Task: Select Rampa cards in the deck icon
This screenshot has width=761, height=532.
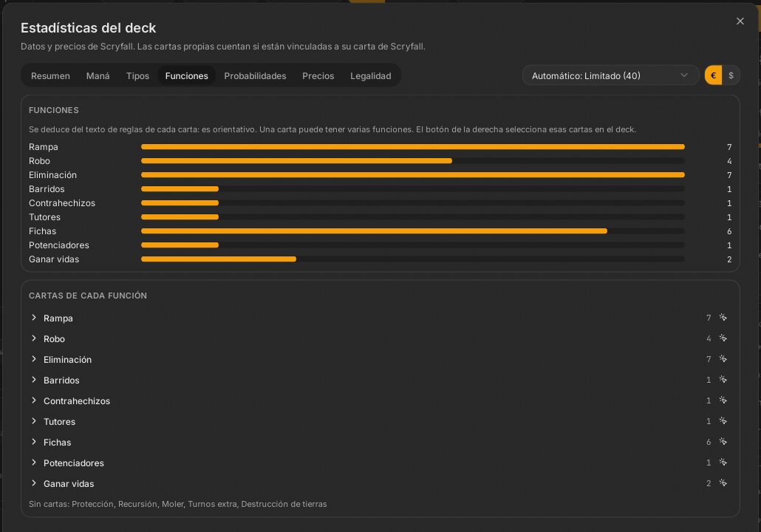Action: [723, 318]
